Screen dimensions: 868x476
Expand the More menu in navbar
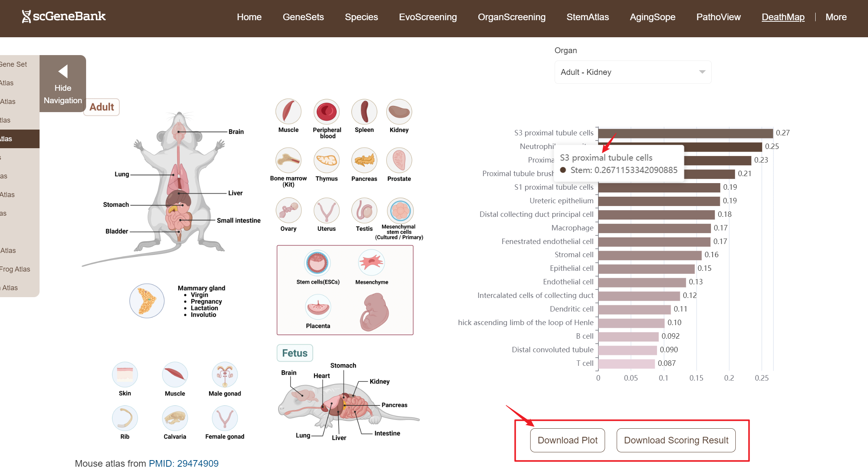836,17
